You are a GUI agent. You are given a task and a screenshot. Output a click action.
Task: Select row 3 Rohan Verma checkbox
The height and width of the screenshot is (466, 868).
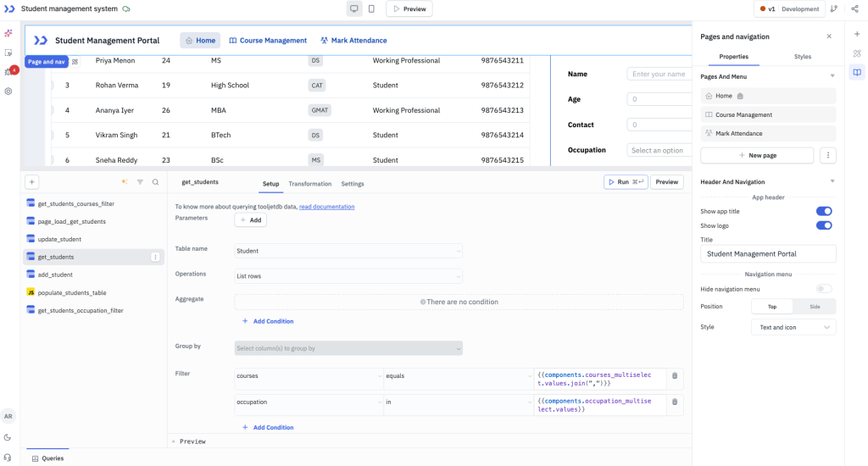point(51,86)
